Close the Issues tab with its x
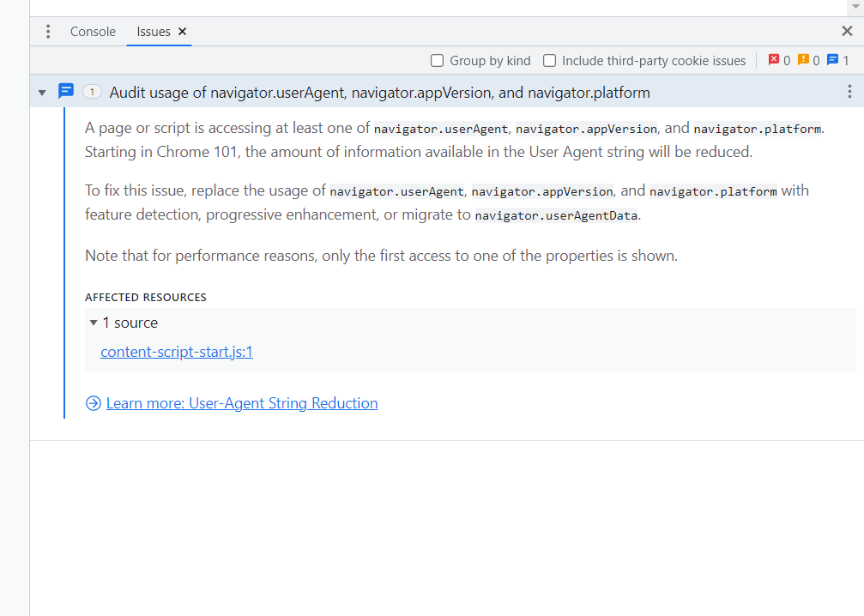Image resolution: width=864 pixels, height=616 pixels. [182, 32]
